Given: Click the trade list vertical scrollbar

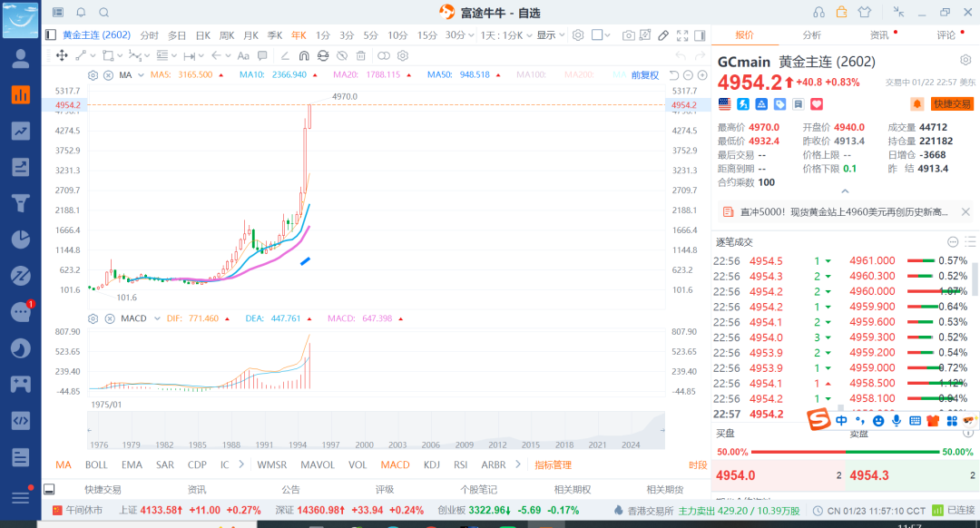Looking at the screenshot, I should point(975,278).
